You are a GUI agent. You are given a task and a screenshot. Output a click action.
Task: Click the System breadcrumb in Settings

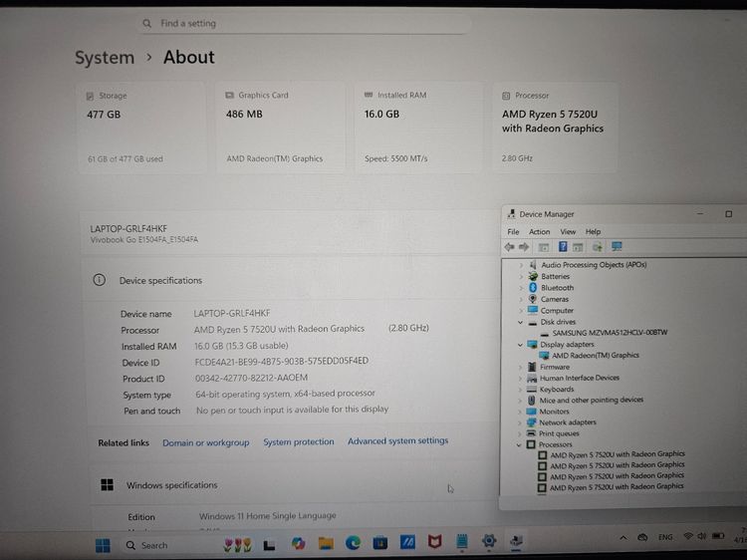pyautogui.click(x=105, y=58)
